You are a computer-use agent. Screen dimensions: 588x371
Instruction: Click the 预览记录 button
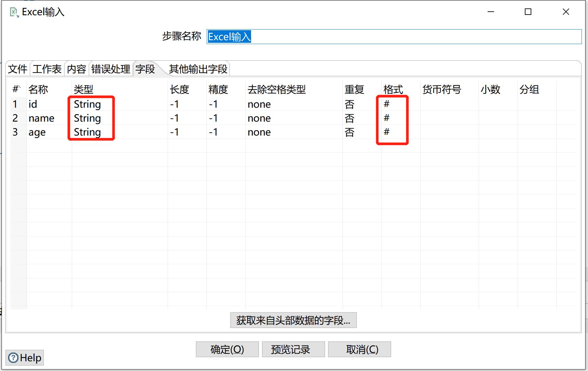tap(293, 349)
